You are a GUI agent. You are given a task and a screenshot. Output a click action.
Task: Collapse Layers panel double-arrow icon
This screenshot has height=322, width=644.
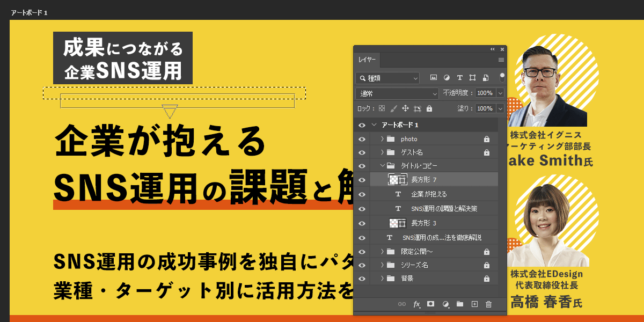click(493, 49)
